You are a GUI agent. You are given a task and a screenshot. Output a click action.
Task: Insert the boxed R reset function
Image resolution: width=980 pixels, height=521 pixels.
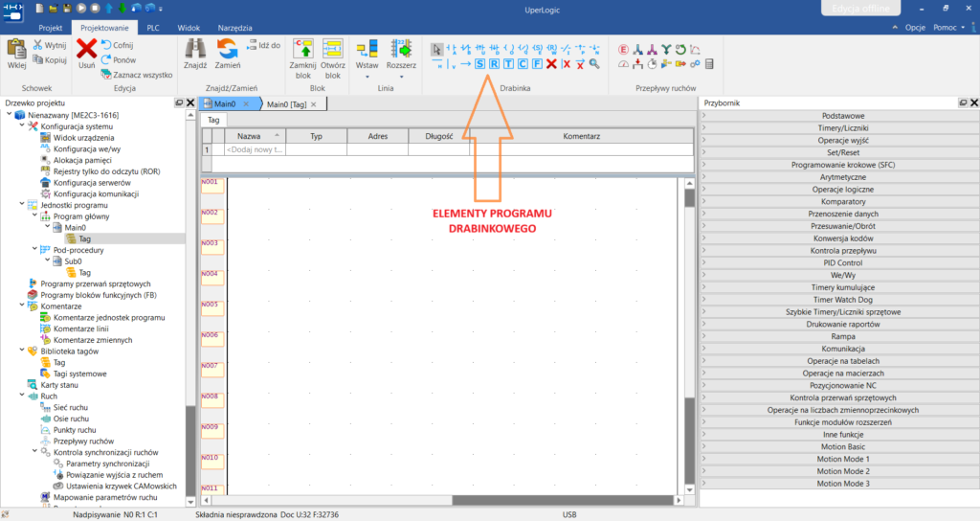pyautogui.click(x=495, y=64)
